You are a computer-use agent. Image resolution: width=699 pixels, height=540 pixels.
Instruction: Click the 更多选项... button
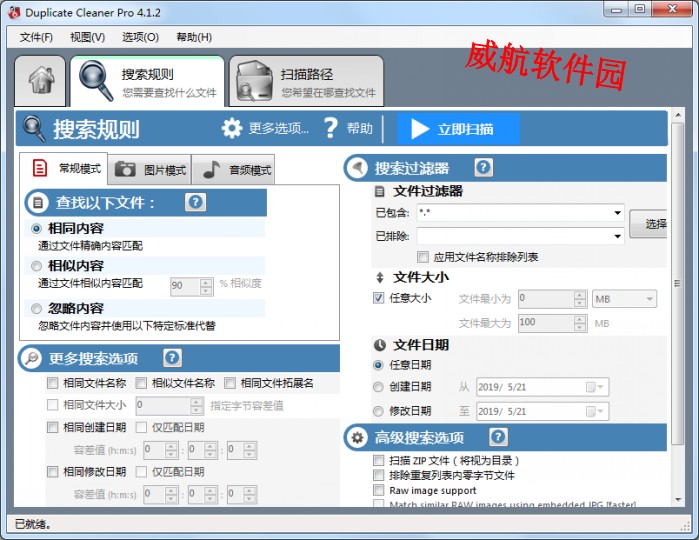pyautogui.click(x=265, y=128)
